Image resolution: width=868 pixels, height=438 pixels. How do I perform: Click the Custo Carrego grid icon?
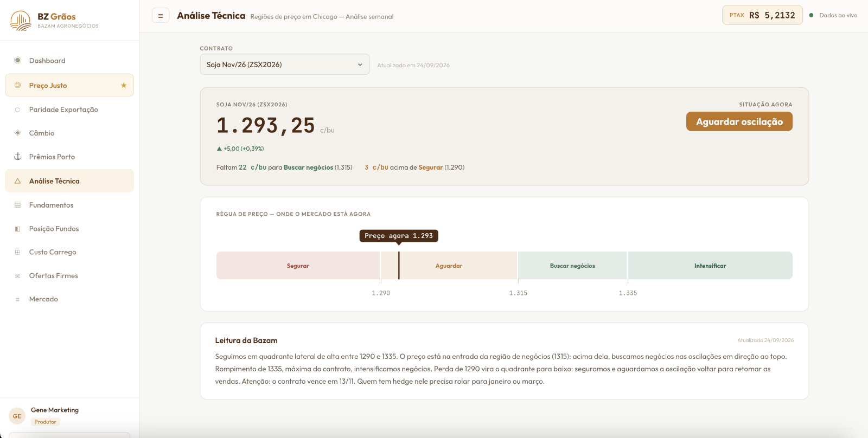click(x=17, y=252)
